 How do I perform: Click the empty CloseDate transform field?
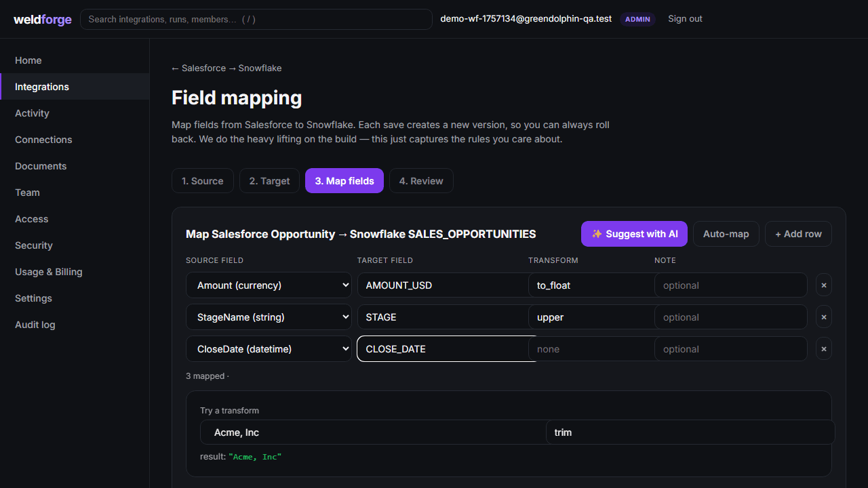coord(591,349)
